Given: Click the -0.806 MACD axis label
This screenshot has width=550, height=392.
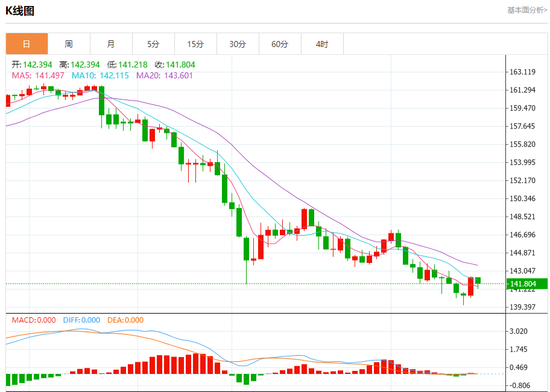Looking at the screenshot, I should pos(519,386).
